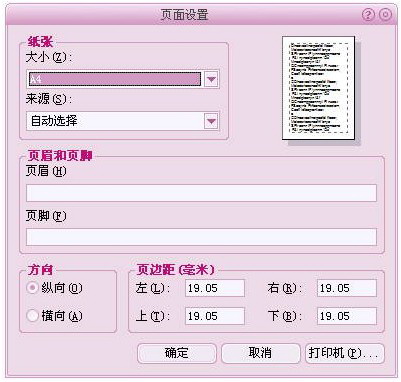The image size is (401, 382).
Task: Click the 上 top margin field
Action: coord(215,316)
